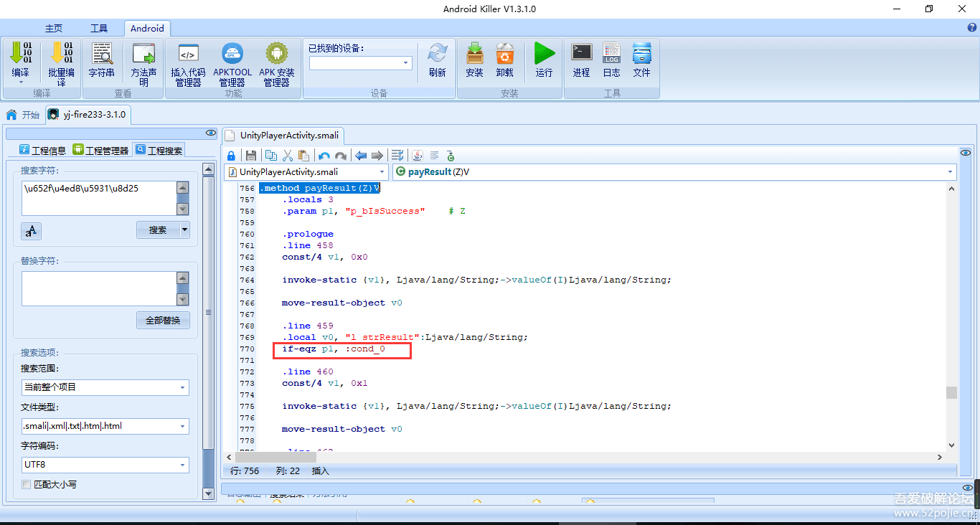Click the editor vertical scrollbar thumb
Image resolution: width=980 pixels, height=525 pixels.
pyautogui.click(x=951, y=392)
